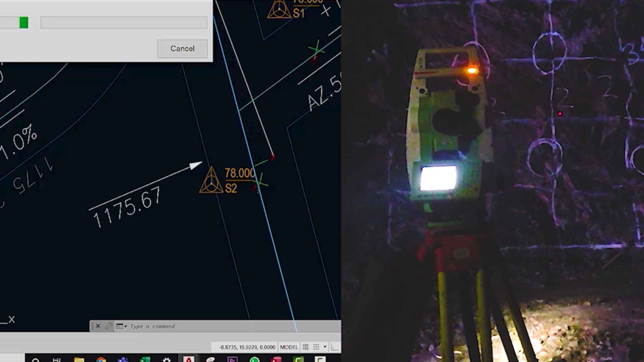Expand the snap settings dropdown arrow in status bar

pos(324,347)
